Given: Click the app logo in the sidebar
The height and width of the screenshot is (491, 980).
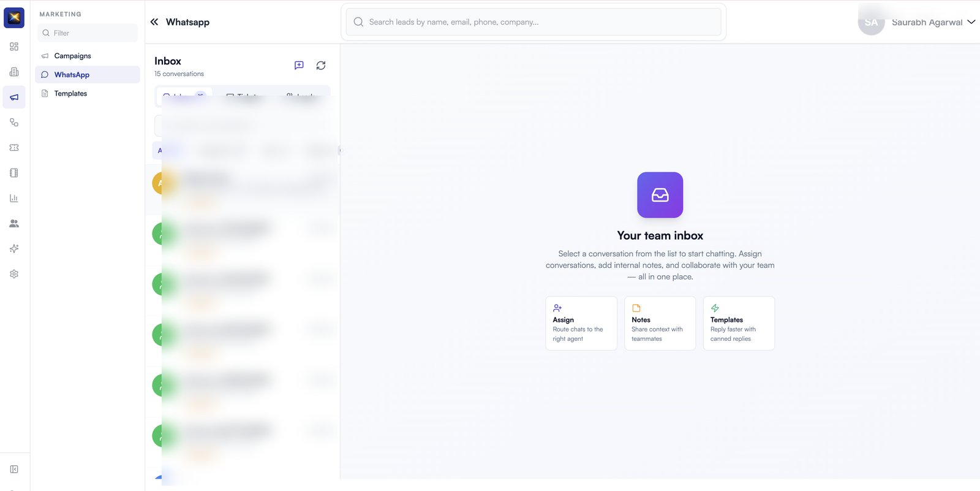Looking at the screenshot, I should (14, 18).
